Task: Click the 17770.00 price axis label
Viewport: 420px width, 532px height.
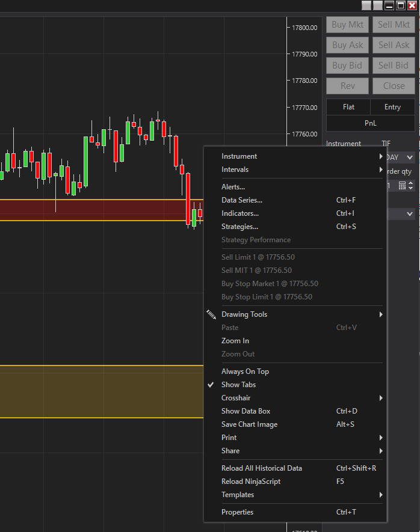Action: [304, 108]
